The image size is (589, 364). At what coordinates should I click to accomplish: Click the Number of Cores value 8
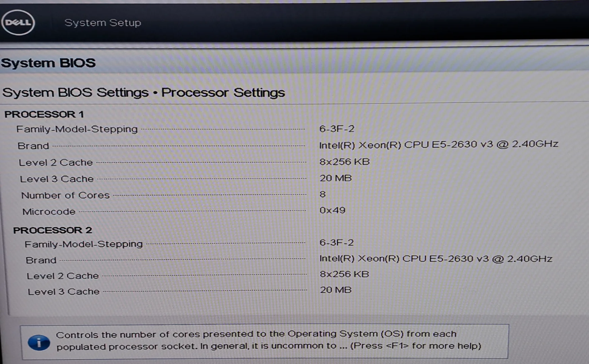323,194
